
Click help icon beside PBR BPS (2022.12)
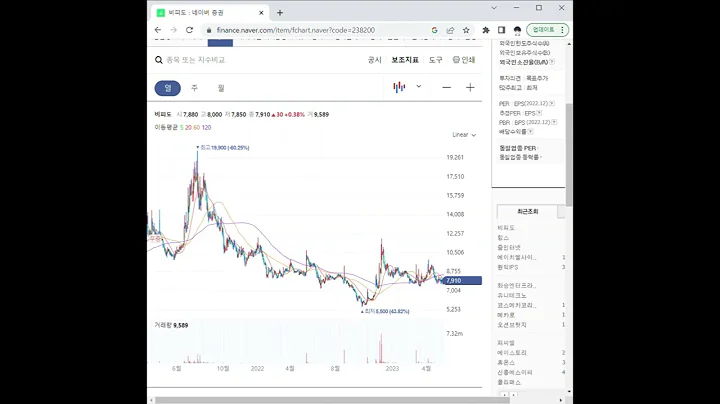coord(554,123)
